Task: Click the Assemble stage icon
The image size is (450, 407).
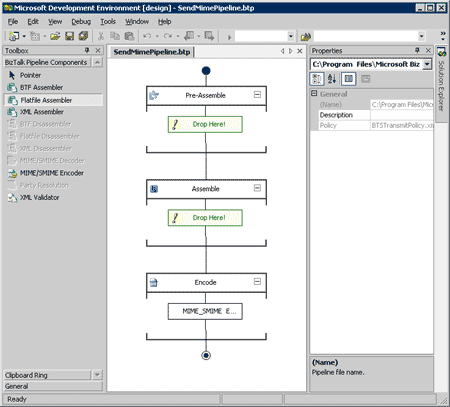Action: point(154,189)
